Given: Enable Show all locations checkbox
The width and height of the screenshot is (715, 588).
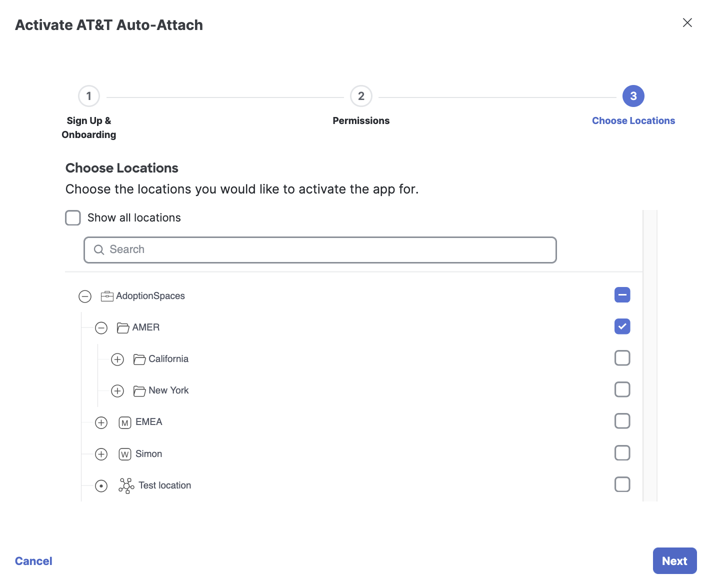Looking at the screenshot, I should pyautogui.click(x=73, y=217).
